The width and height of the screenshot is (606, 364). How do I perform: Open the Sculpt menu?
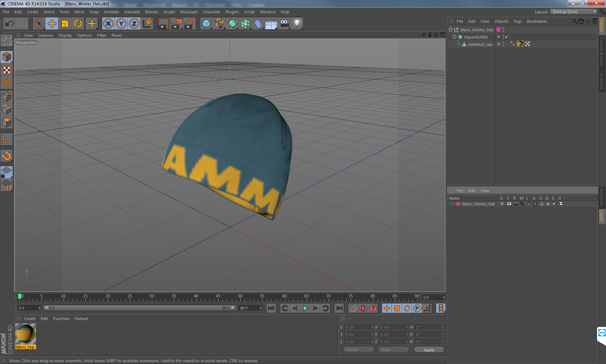coord(169,12)
